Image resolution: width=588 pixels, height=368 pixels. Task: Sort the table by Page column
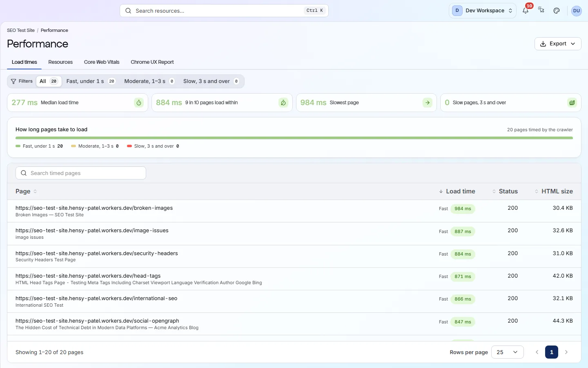click(x=26, y=191)
